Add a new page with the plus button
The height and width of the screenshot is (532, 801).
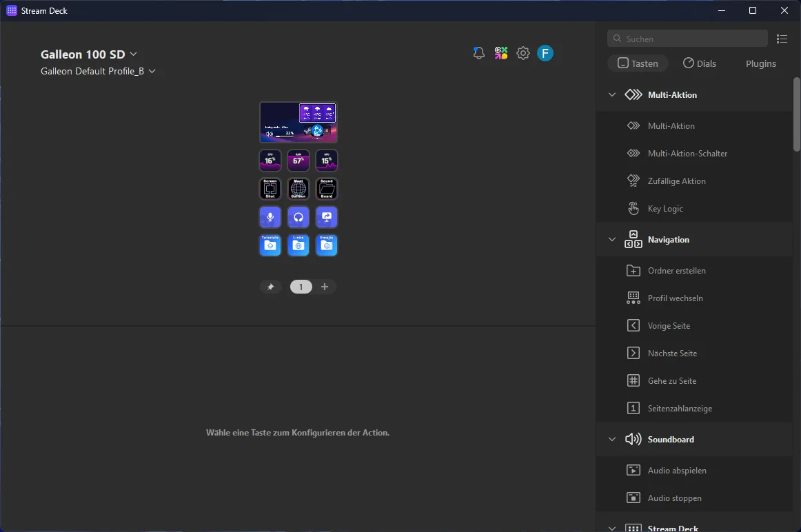[325, 287]
